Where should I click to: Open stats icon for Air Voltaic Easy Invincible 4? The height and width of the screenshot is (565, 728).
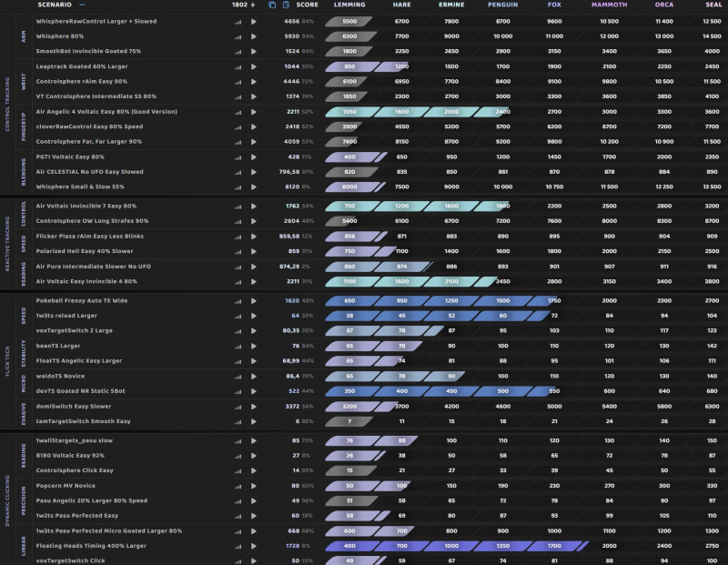[238, 282]
